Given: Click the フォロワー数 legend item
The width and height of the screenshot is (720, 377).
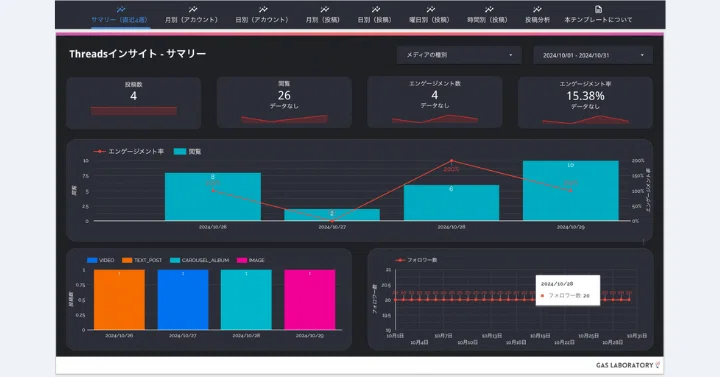Looking at the screenshot, I should pos(416,260).
